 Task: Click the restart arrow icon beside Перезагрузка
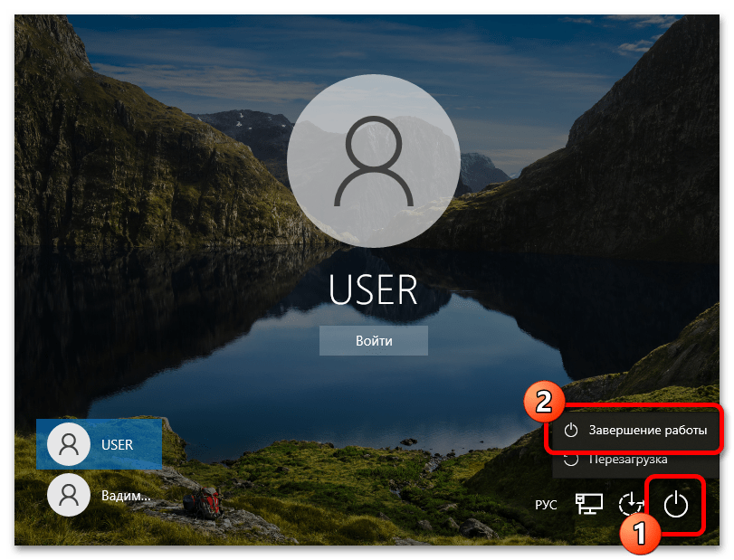(x=571, y=460)
